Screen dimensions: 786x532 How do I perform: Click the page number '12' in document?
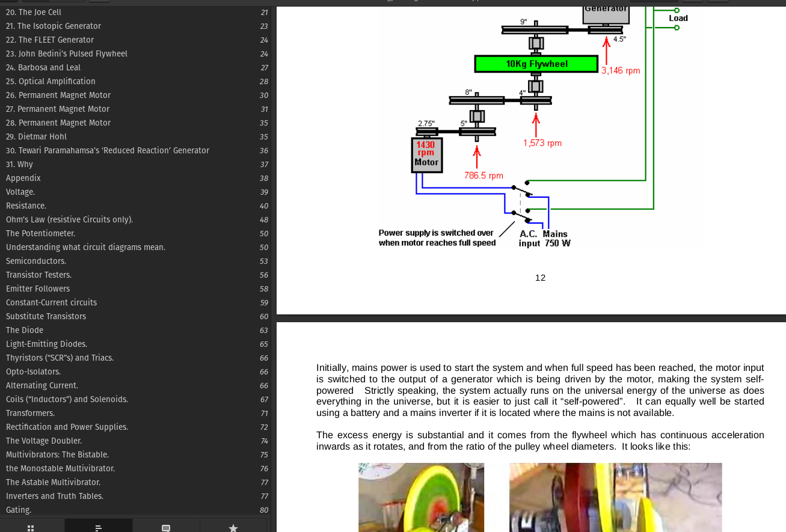[x=540, y=278]
